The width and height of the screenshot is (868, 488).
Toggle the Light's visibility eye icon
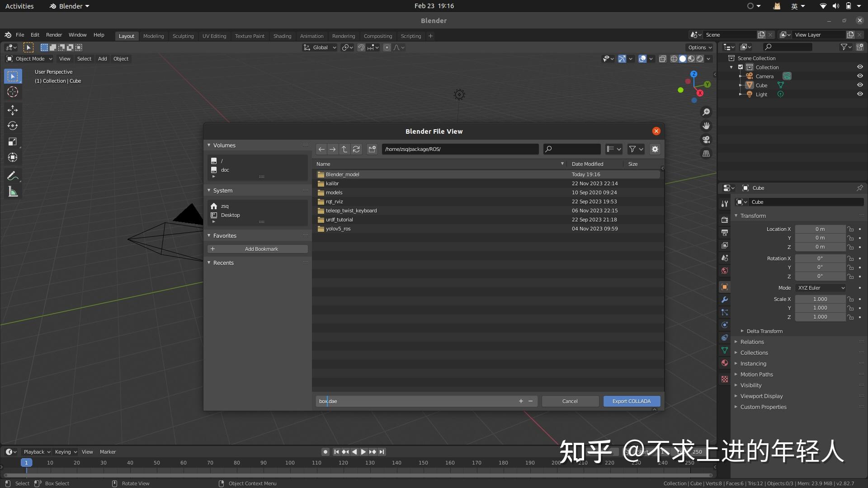click(x=859, y=94)
